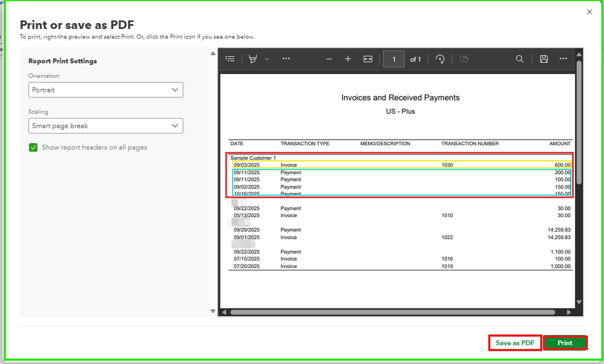604x364 pixels.
Task: Click the DATE column header
Action: tap(236, 144)
